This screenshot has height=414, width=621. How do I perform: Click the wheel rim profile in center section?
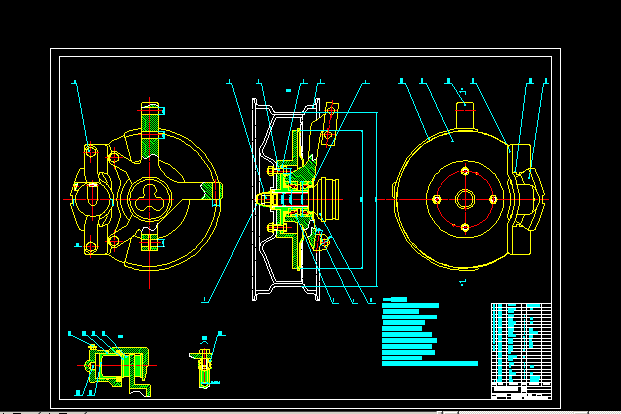coord(256,200)
